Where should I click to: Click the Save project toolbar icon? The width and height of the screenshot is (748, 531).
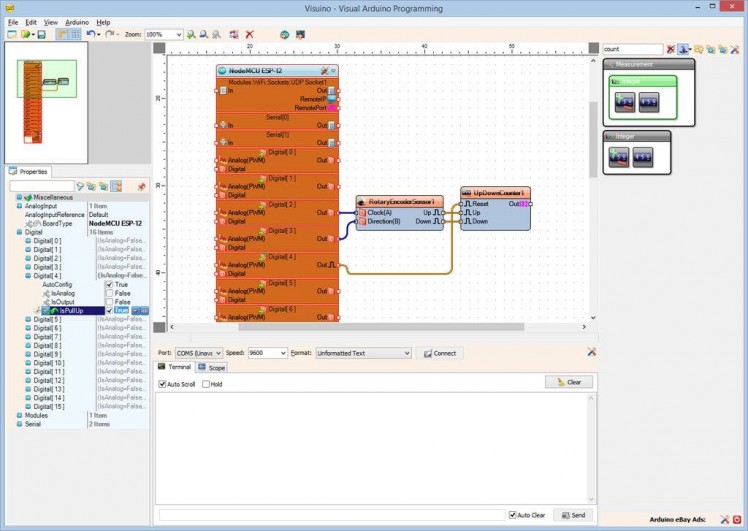coord(41,34)
